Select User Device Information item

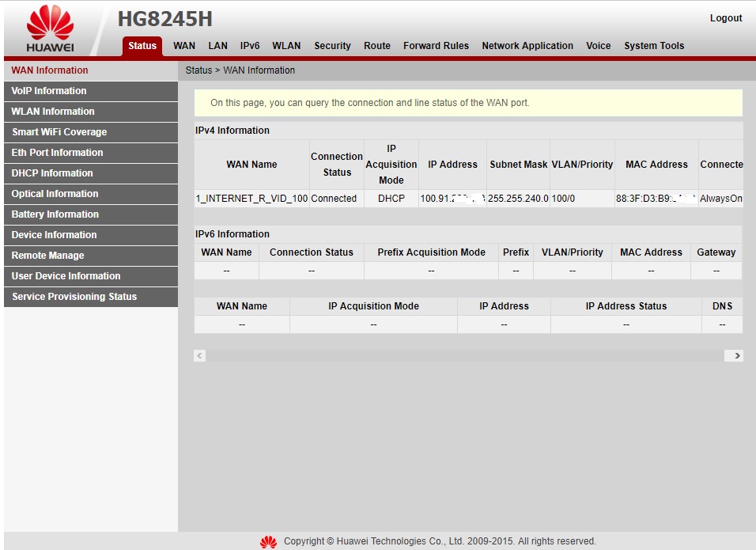point(66,276)
